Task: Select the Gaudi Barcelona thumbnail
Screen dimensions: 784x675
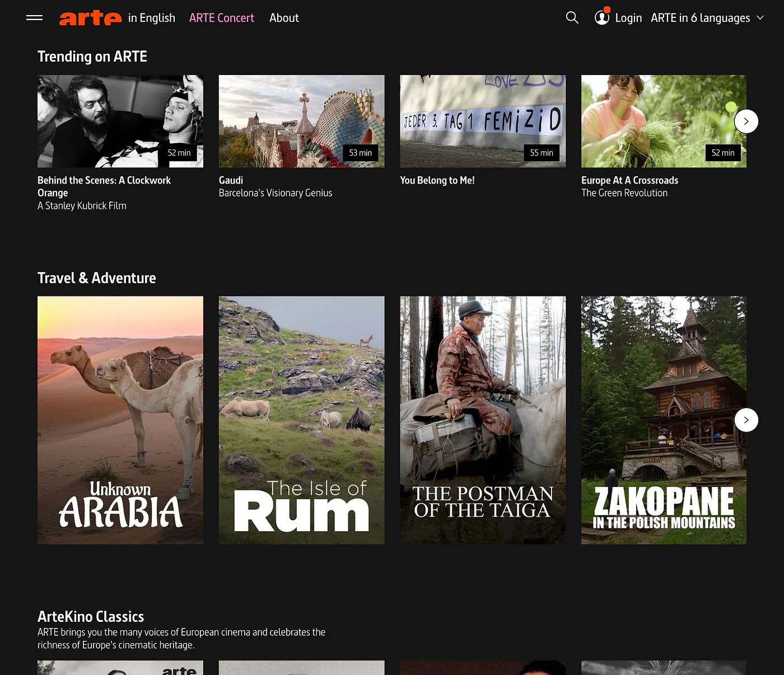Action: (302, 121)
